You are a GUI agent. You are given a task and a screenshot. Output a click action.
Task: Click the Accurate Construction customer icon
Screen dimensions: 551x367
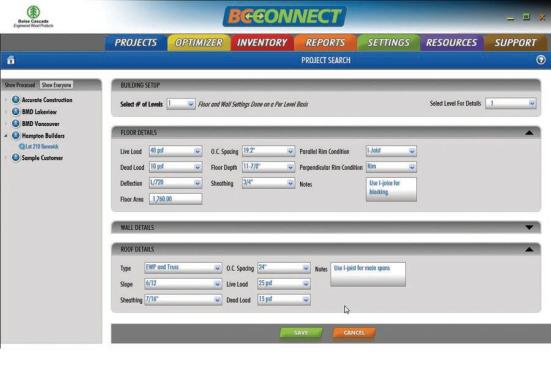pos(15,99)
